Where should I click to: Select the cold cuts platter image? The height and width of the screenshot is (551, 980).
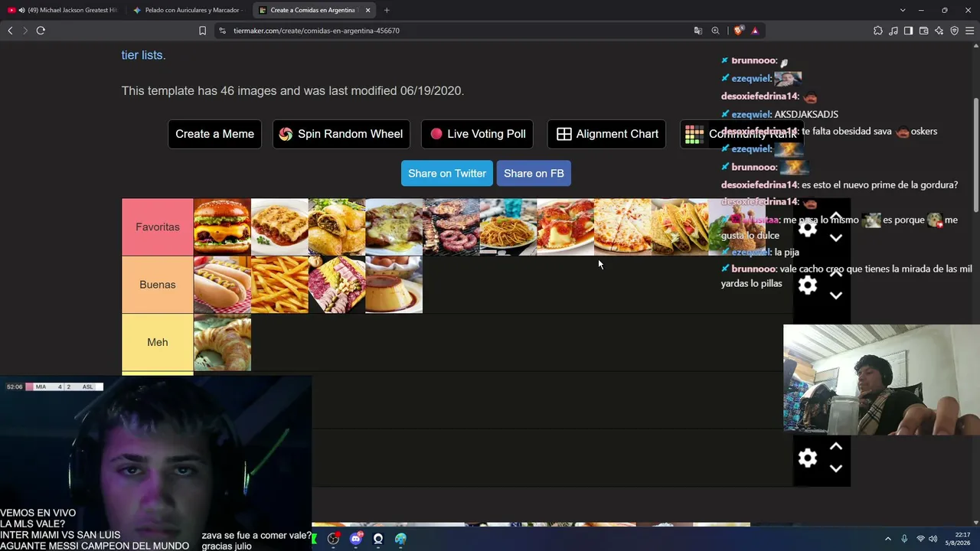coord(337,285)
